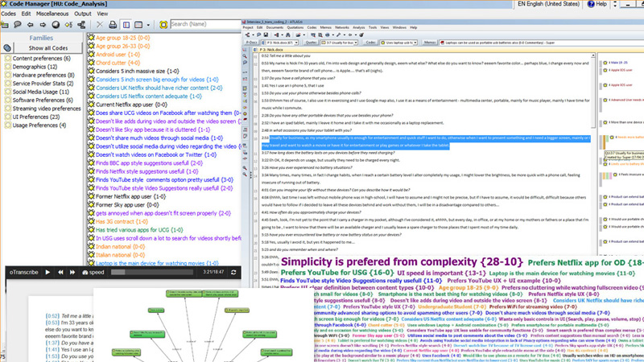Select the UI Preferences (23) family
The height and width of the screenshot is (362, 644).
coord(35,117)
